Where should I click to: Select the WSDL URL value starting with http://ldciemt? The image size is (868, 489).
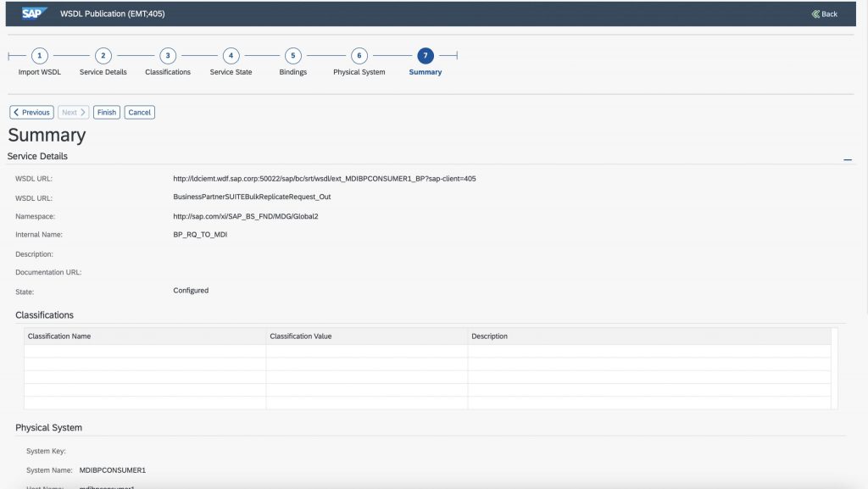click(x=325, y=179)
